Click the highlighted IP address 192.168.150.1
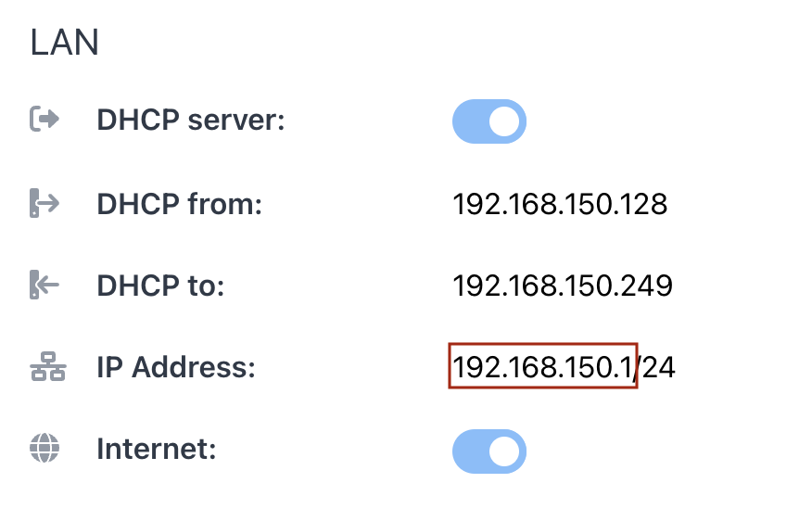Screen dimensions: 812x521 tap(542, 365)
